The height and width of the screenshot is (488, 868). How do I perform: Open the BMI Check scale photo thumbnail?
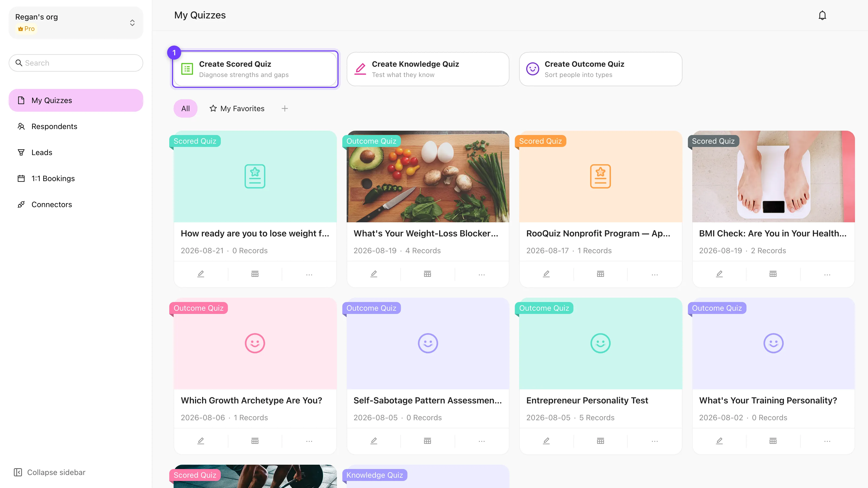(773, 176)
